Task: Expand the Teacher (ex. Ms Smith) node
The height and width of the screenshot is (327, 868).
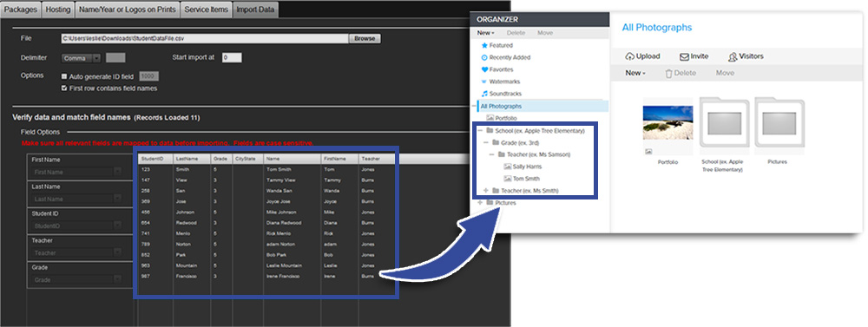Action: coord(486,191)
